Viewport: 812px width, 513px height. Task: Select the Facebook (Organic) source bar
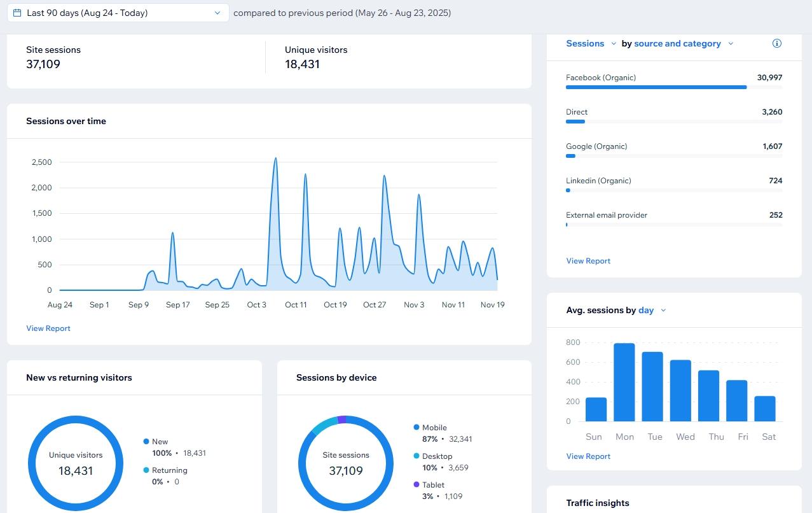[656, 87]
